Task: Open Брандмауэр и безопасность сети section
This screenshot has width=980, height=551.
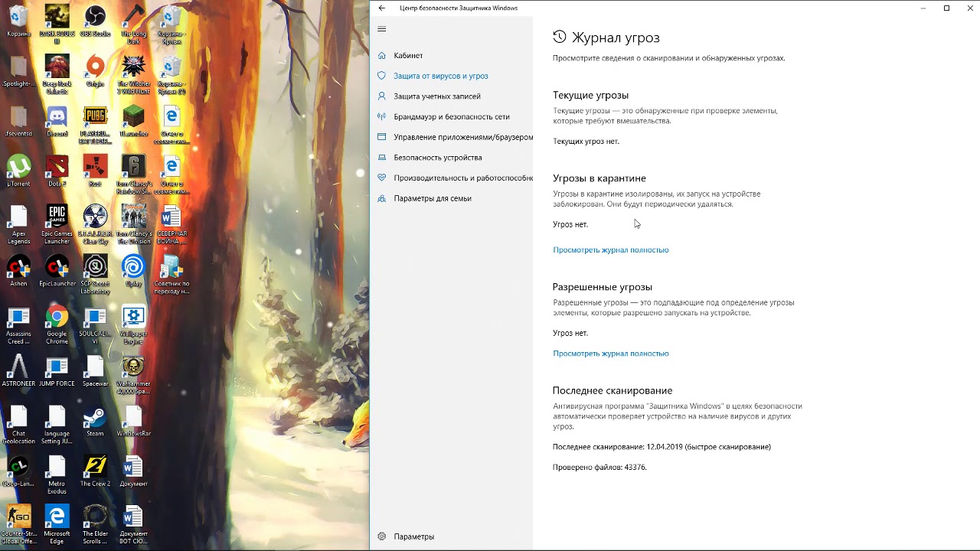Action: coord(452,116)
